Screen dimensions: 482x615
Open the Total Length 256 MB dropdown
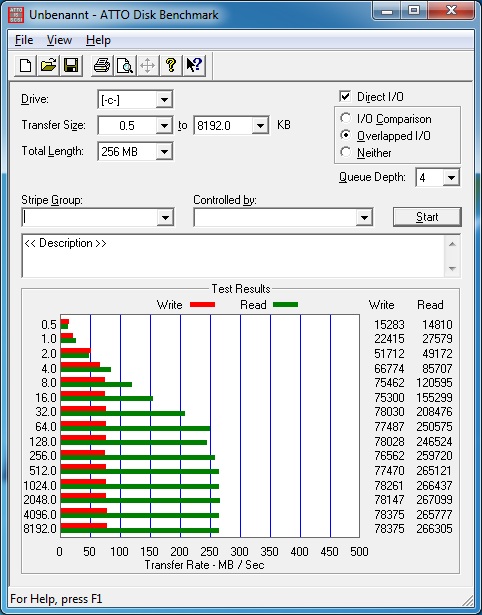tap(164, 151)
